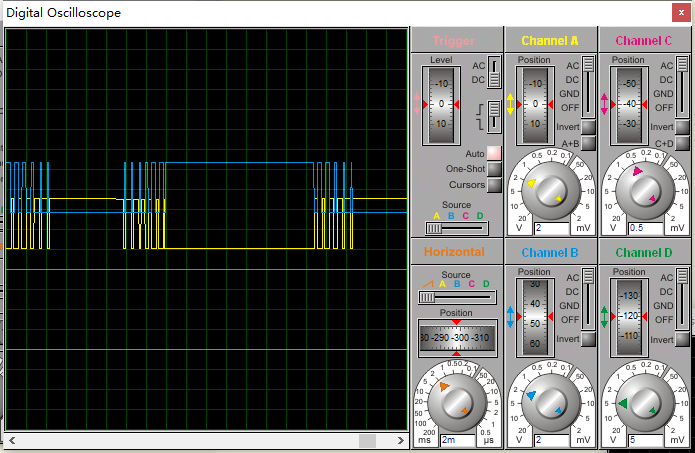This screenshot has width=695, height=453.
Task: Click Channel D Position thumbwheel
Action: pos(629,317)
